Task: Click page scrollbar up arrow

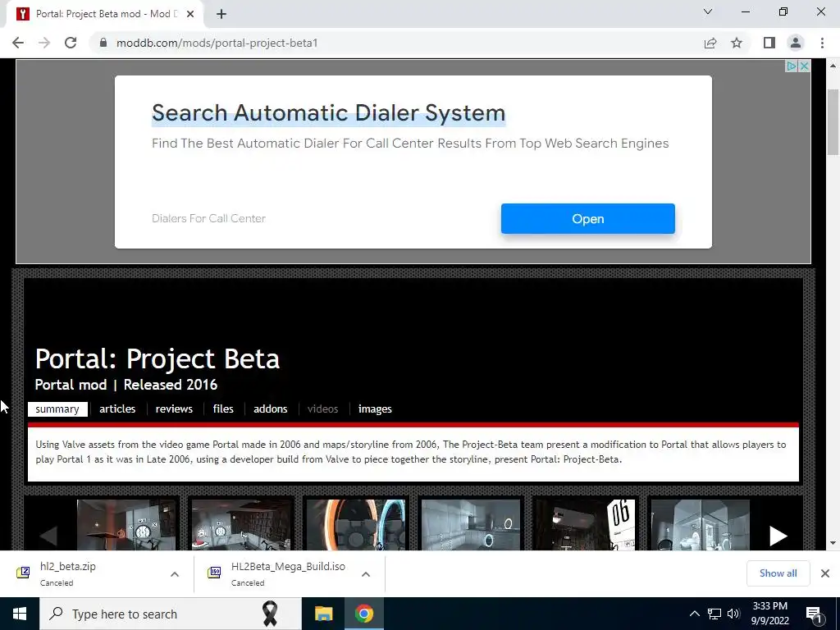Action: coord(833,66)
